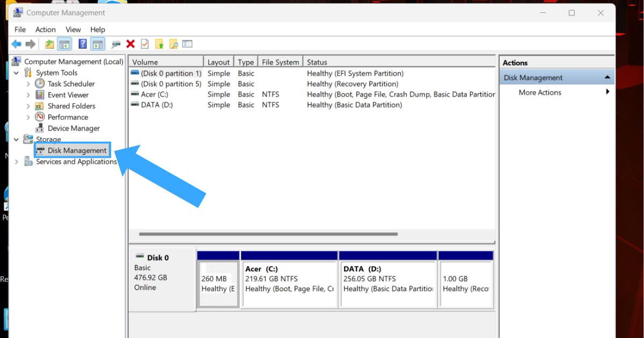Click the Back navigation arrow

(x=16, y=43)
